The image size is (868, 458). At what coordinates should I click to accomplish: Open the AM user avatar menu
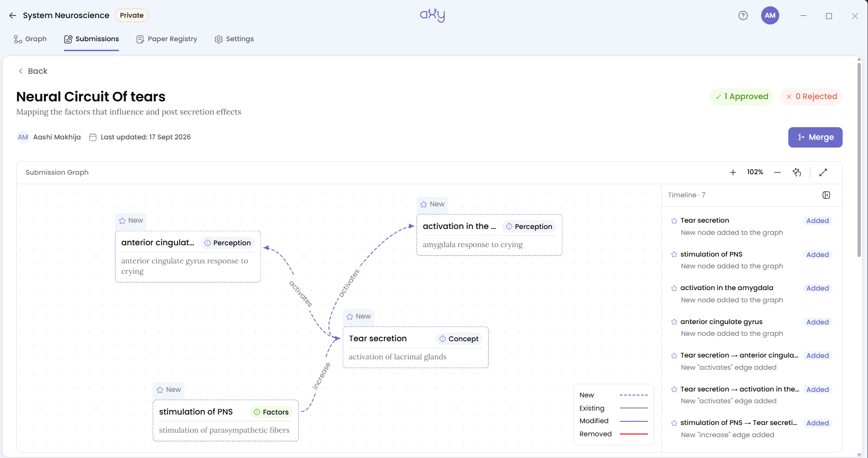[x=770, y=15]
